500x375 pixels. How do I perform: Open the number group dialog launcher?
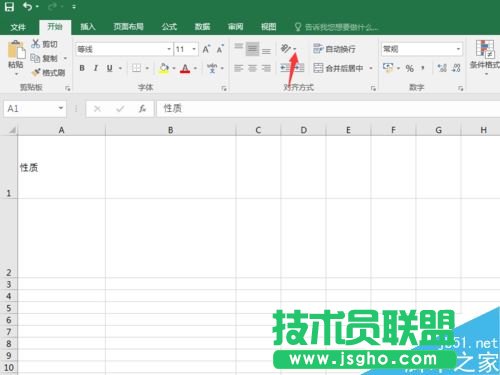(x=461, y=88)
